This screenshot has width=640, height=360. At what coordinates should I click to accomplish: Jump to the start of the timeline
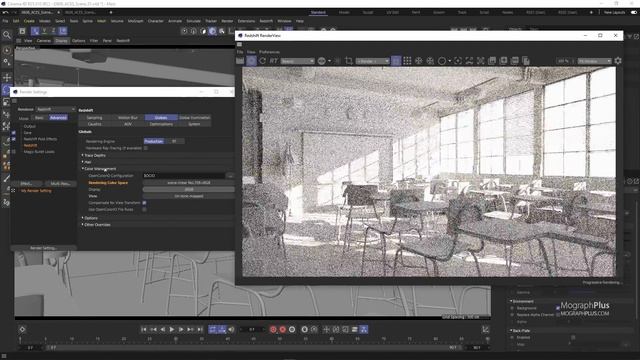click(x=144, y=329)
